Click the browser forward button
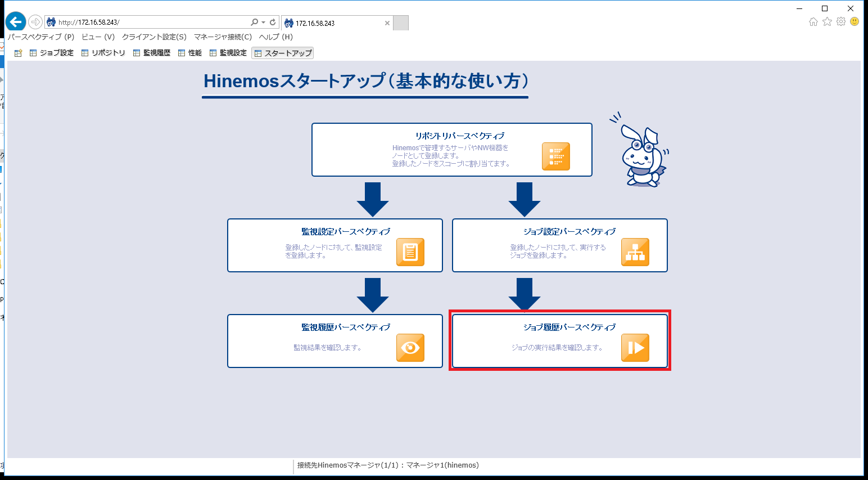Image resolution: width=868 pixels, height=480 pixels. click(x=35, y=22)
